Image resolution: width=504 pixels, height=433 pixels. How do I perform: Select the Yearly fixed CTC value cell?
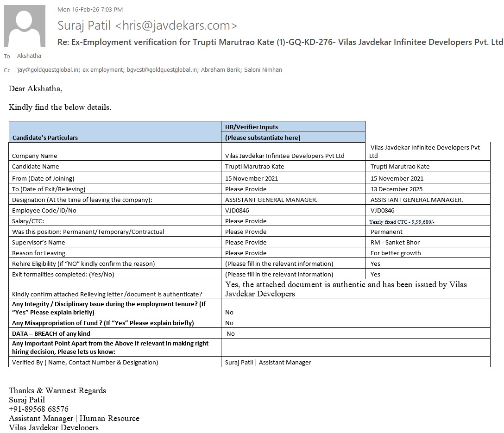(x=402, y=222)
